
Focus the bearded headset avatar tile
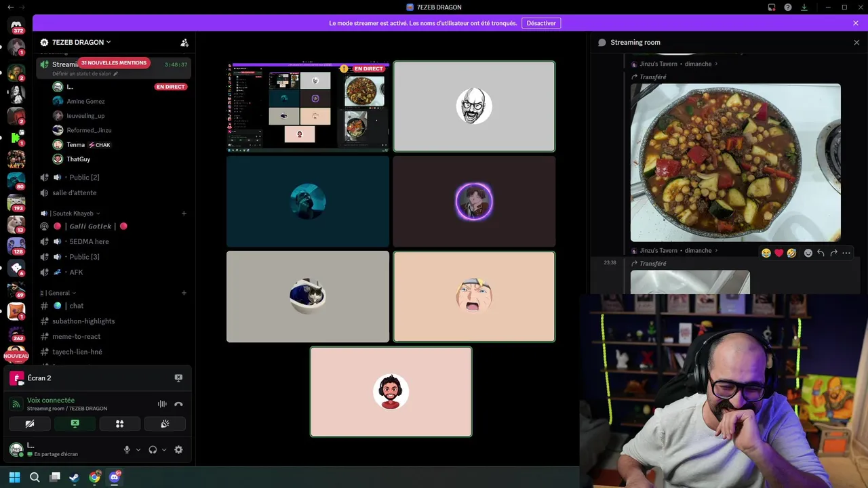[x=391, y=392]
